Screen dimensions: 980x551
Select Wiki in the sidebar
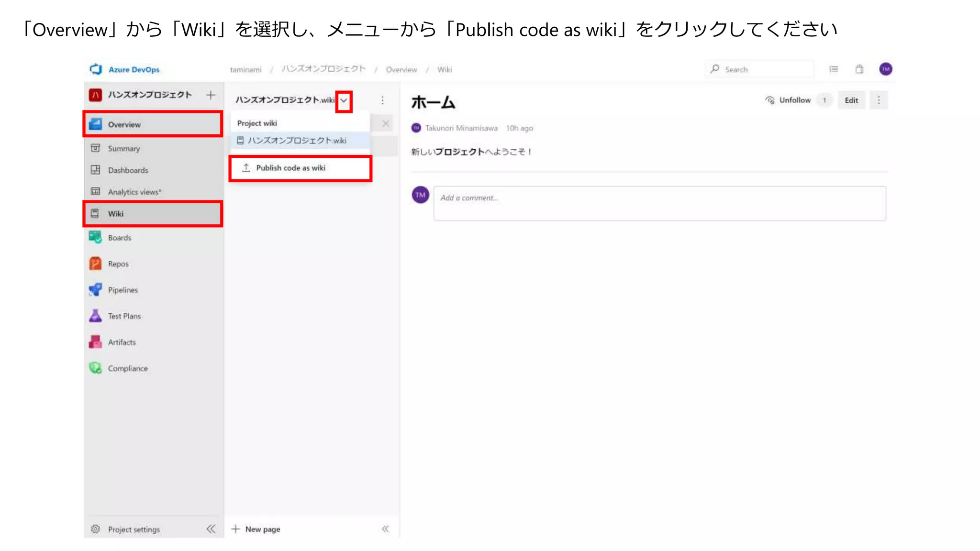(153, 214)
